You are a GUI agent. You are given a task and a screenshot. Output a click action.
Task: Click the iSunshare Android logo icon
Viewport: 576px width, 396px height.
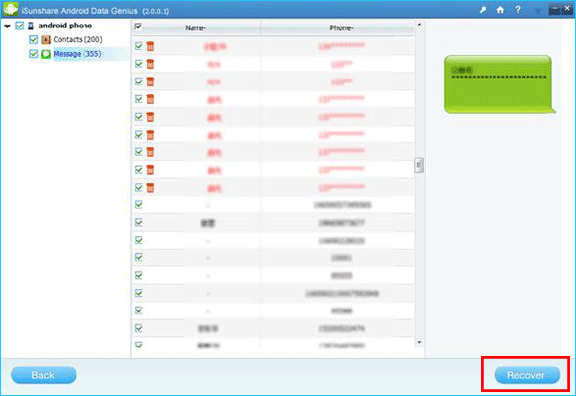pyautogui.click(x=10, y=9)
